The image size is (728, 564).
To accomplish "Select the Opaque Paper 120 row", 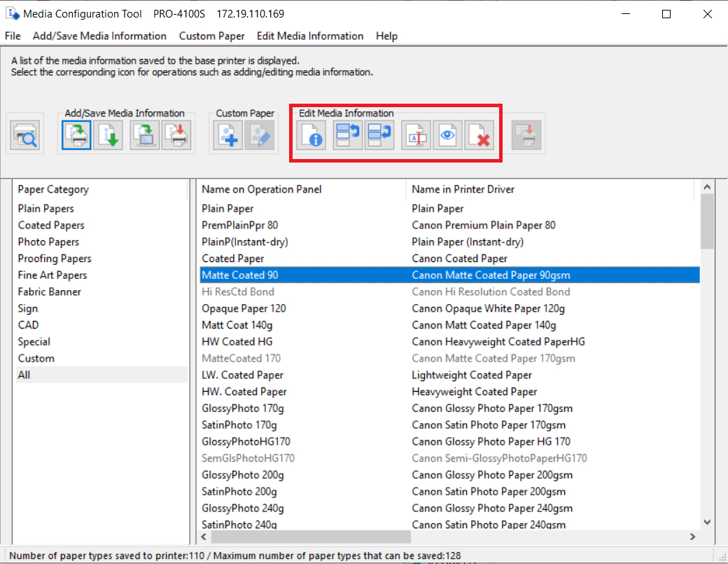I will click(244, 308).
